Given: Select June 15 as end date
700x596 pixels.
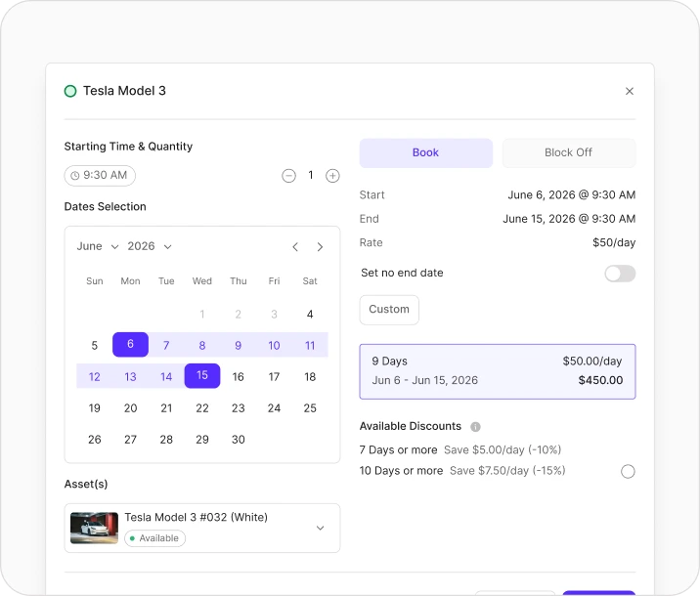Looking at the screenshot, I should (202, 375).
